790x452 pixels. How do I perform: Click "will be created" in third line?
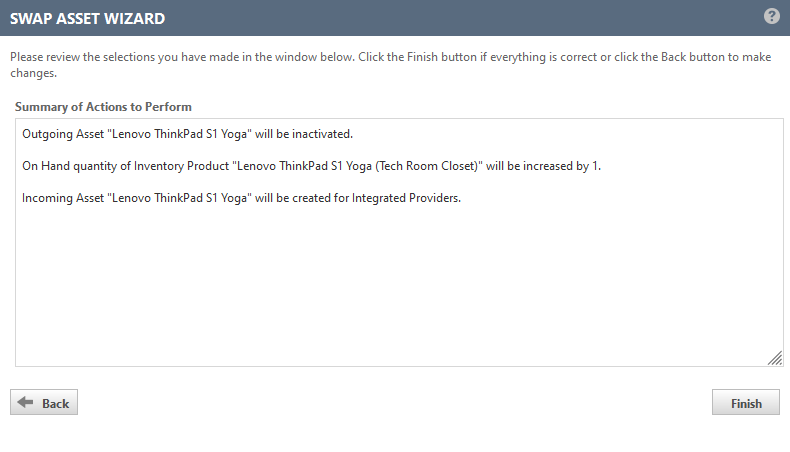point(293,198)
